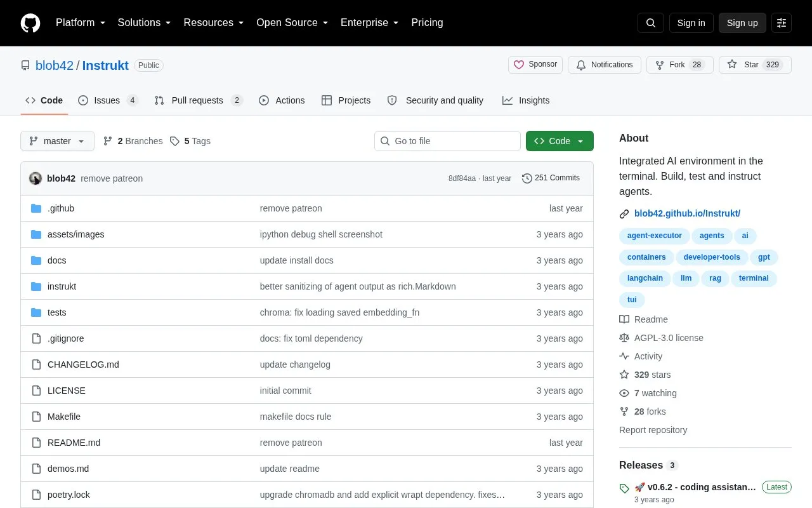The image size is (812, 508).
Task: Click the Sign up button
Action: [x=742, y=23]
